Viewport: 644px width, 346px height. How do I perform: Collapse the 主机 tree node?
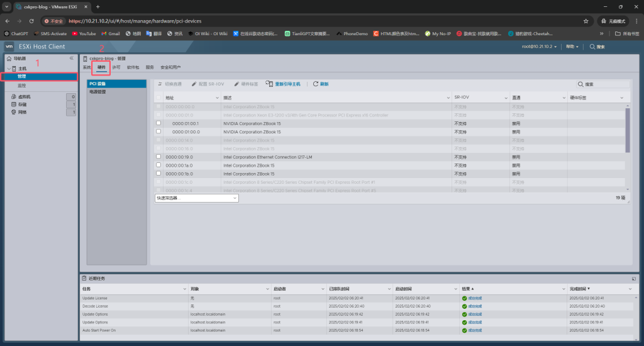pos(9,69)
